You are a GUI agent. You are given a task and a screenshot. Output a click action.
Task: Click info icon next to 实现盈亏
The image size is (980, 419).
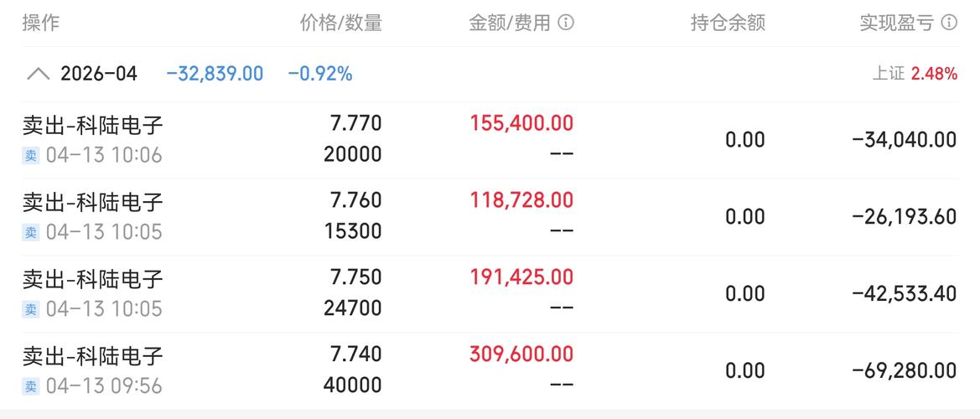(949, 23)
